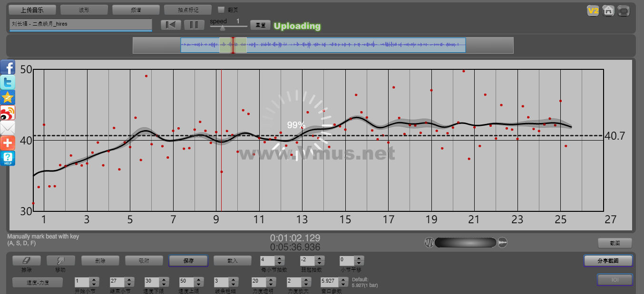Decrease the 结束小节 value with down arrow
The width and height of the screenshot is (644, 294).
129,284
